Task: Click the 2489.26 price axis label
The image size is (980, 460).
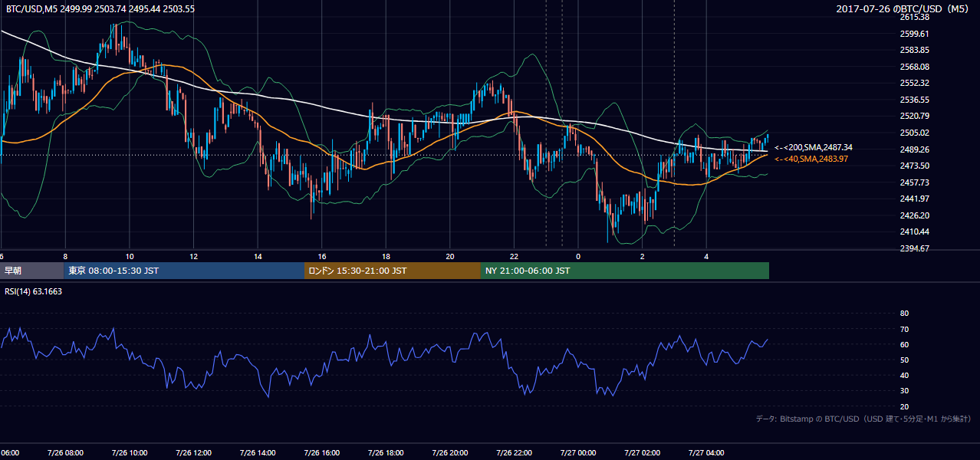Action: tap(914, 149)
